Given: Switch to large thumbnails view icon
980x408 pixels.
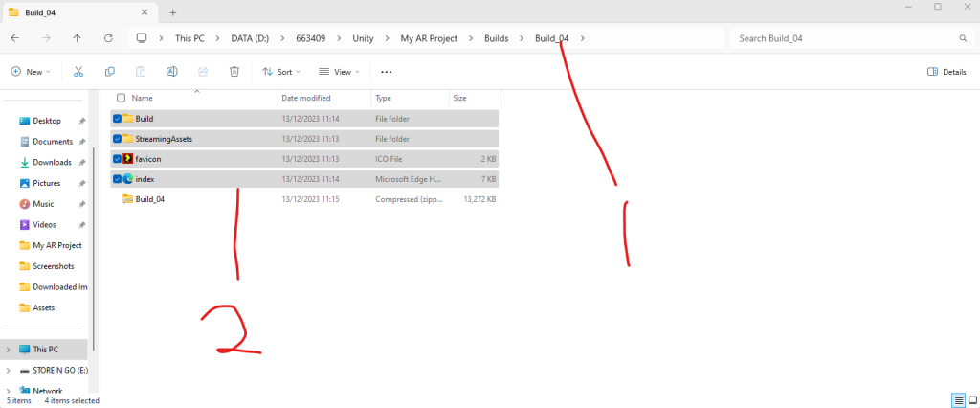Looking at the screenshot, I should pos(970,399).
